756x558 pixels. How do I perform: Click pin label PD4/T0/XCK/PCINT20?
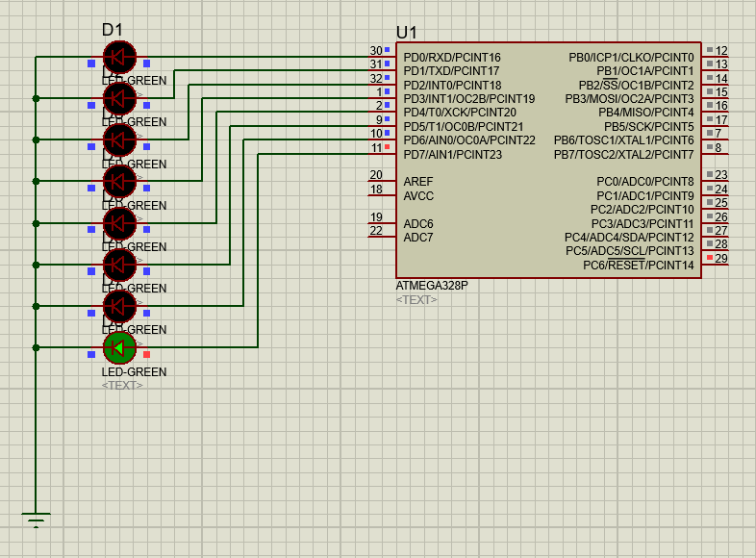tap(460, 113)
